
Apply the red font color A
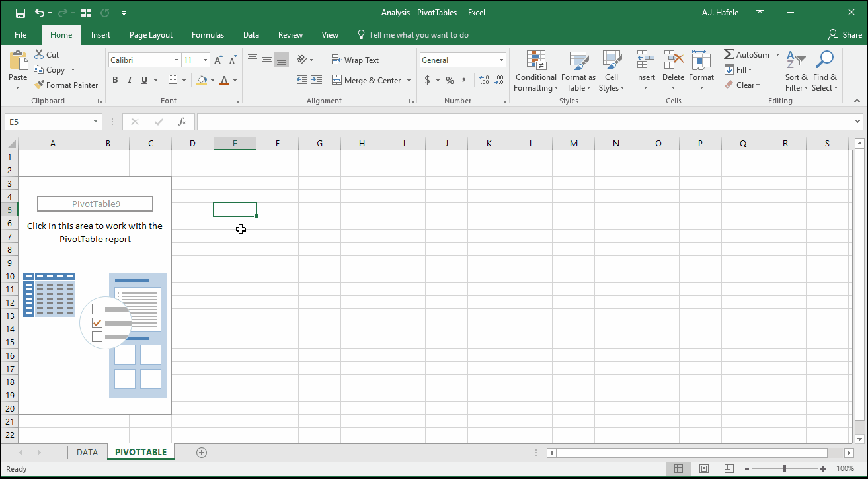tap(224, 80)
